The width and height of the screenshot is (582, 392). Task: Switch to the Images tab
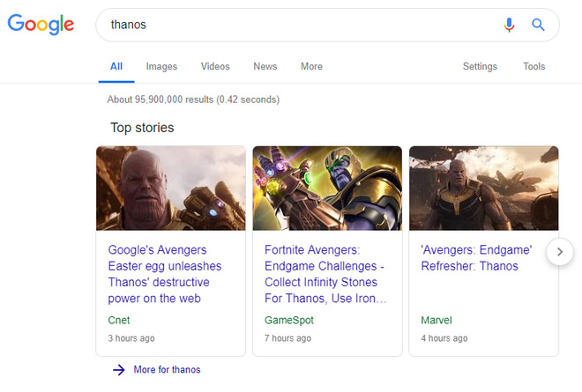click(x=161, y=67)
